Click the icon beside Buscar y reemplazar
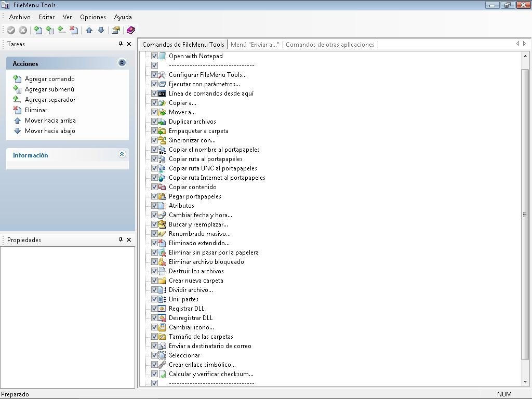The image size is (532, 399). tap(162, 224)
